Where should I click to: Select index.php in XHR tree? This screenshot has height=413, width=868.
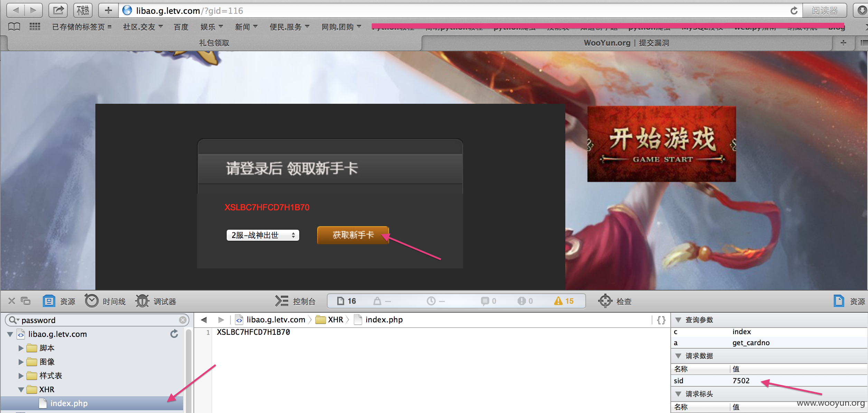(92, 403)
